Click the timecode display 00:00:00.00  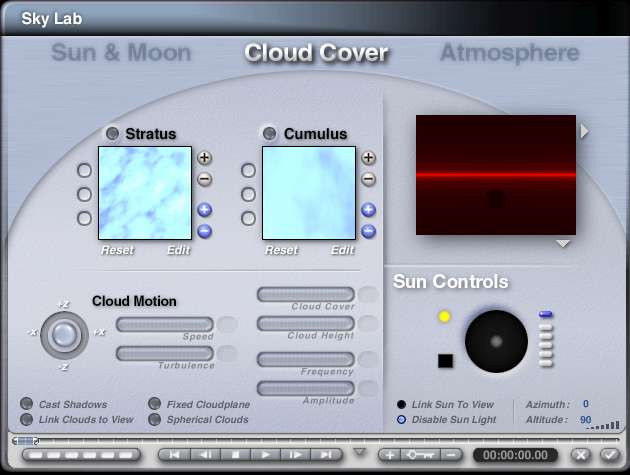point(515,455)
